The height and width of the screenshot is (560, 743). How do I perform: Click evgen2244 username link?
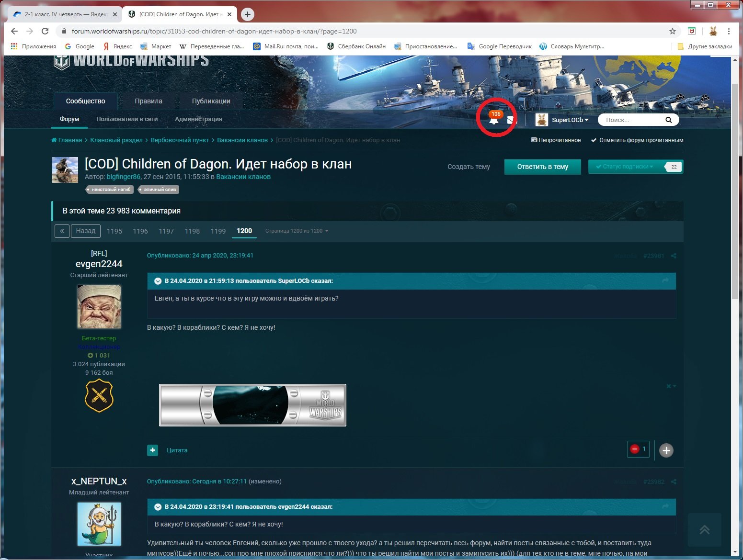[99, 264]
